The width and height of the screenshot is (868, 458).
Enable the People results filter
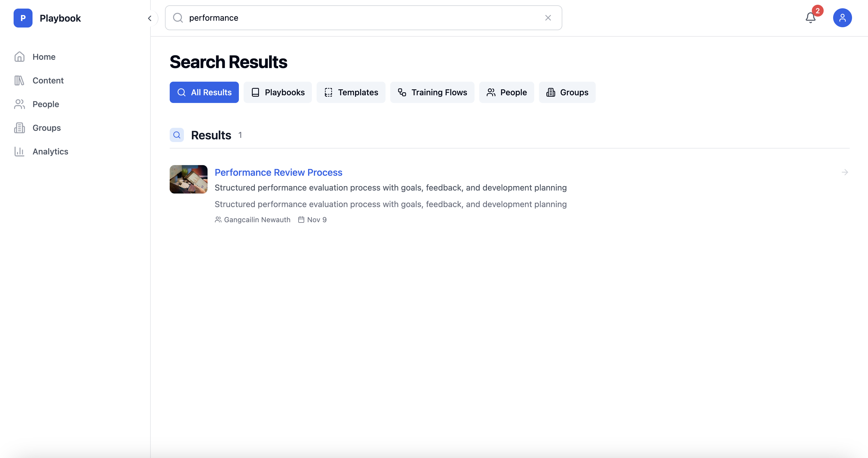tap(506, 92)
